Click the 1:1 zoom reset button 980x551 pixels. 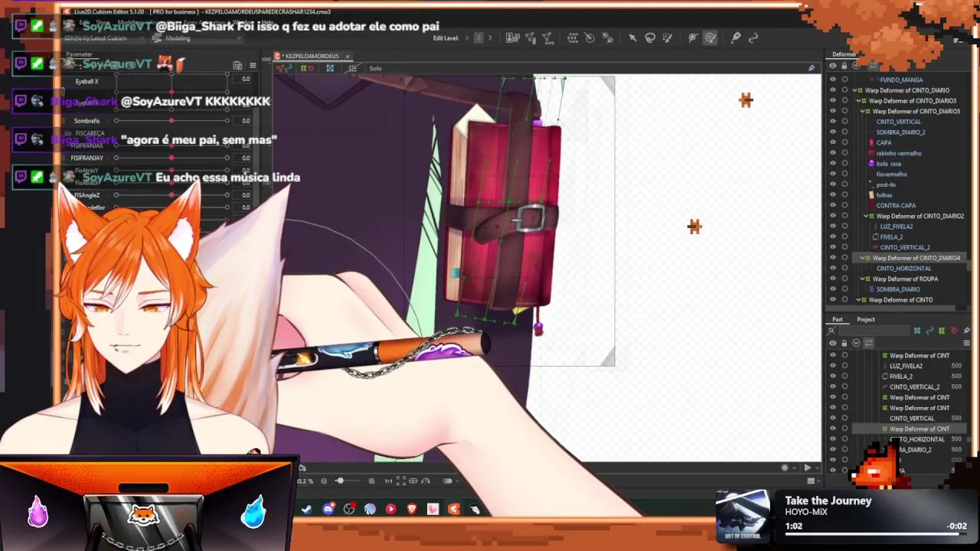(x=388, y=481)
